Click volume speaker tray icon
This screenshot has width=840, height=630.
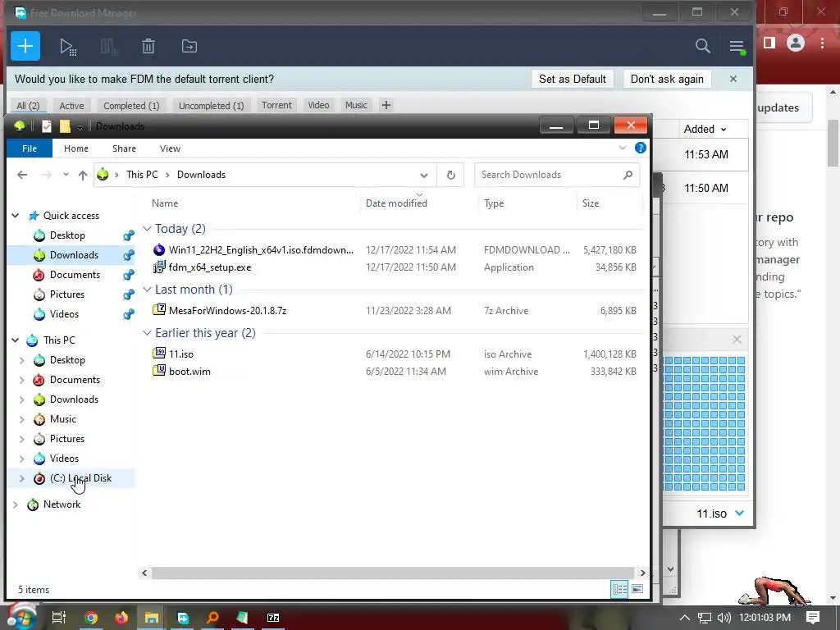point(724,618)
